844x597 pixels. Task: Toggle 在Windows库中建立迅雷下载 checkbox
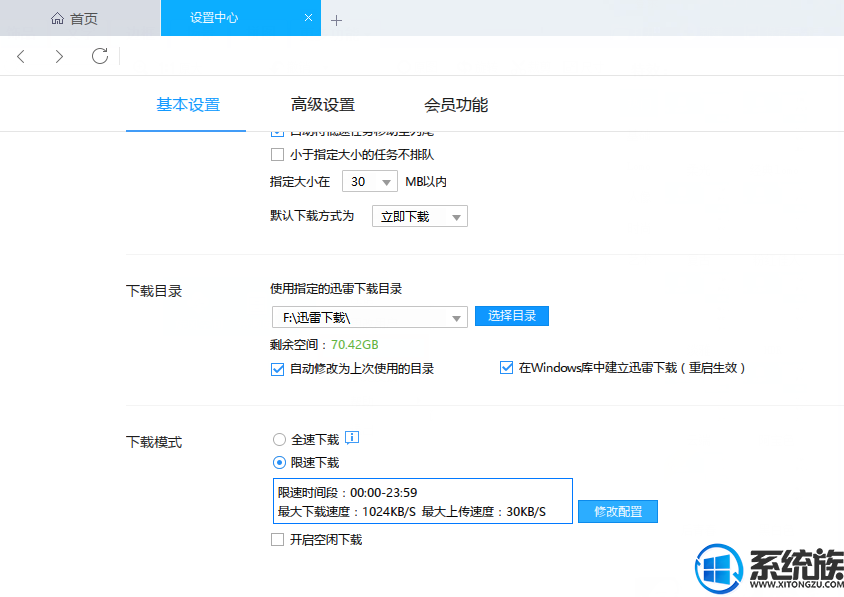tap(507, 368)
